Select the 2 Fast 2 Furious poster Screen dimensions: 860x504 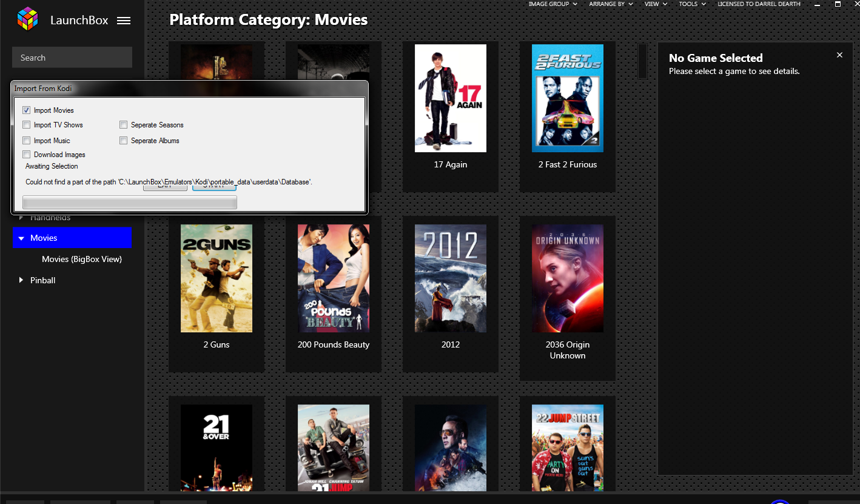pyautogui.click(x=567, y=98)
